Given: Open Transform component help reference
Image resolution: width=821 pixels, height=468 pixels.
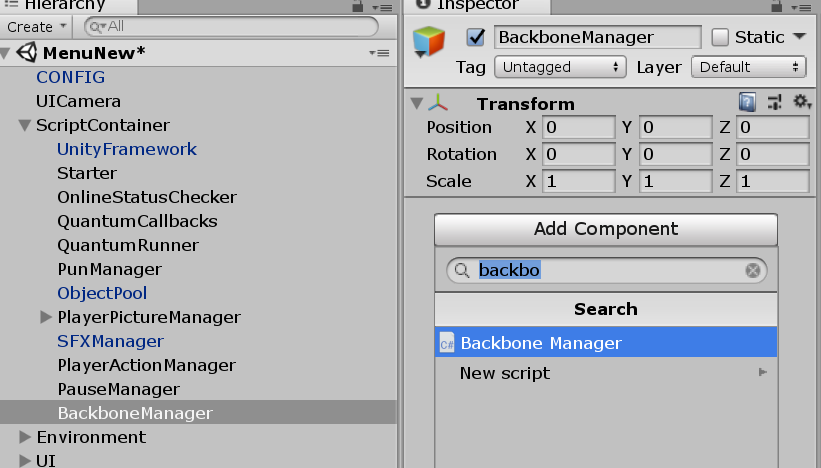Looking at the screenshot, I should pyautogui.click(x=747, y=102).
